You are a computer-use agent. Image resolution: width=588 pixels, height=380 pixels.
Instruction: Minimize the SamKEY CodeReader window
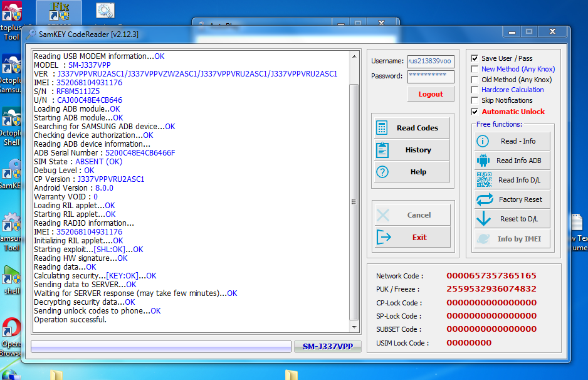[512, 32]
